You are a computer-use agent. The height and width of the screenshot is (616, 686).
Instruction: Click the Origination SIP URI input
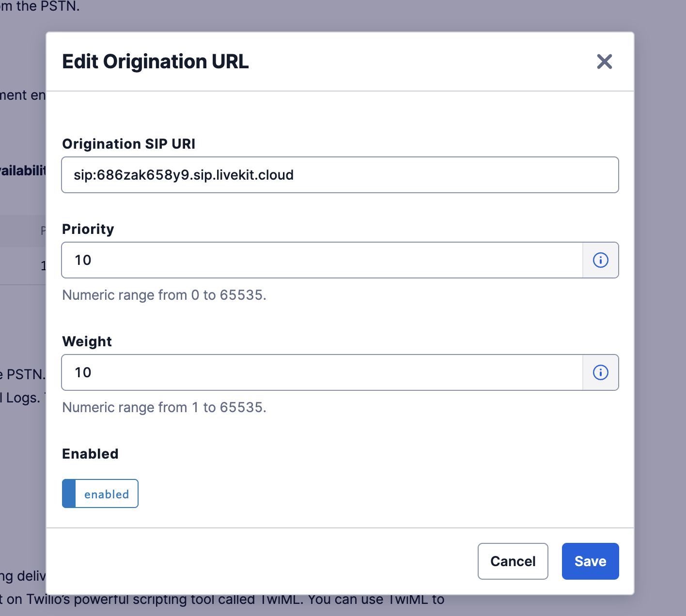(339, 175)
